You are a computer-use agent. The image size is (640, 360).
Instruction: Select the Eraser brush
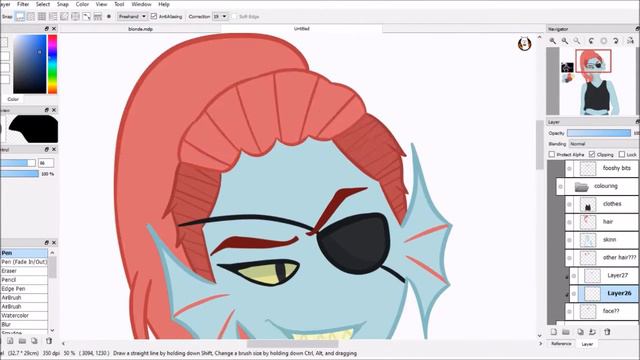click(x=24, y=271)
